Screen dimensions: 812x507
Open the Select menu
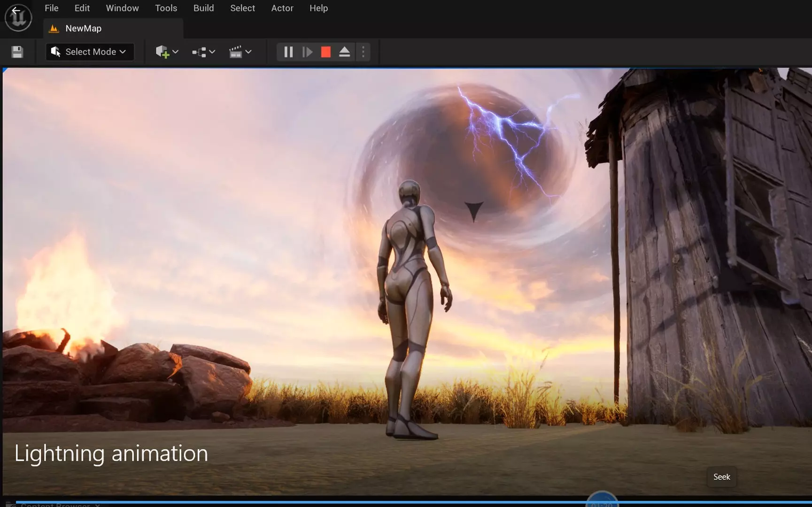[x=242, y=8]
